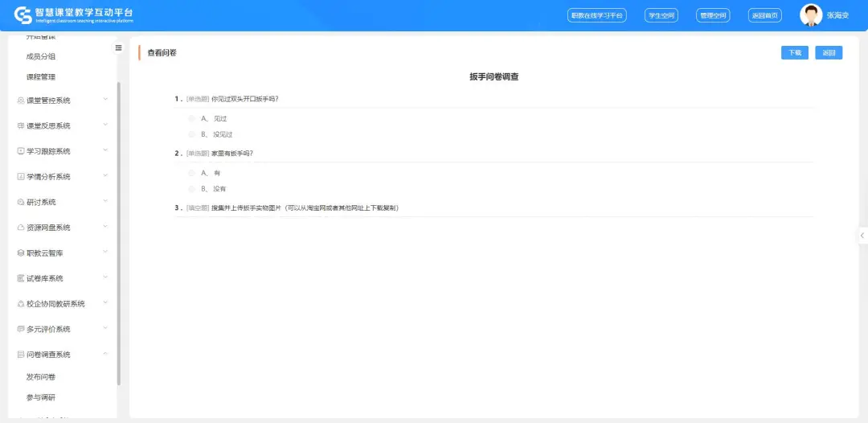Open 参与调研 in the sidebar

point(41,397)
